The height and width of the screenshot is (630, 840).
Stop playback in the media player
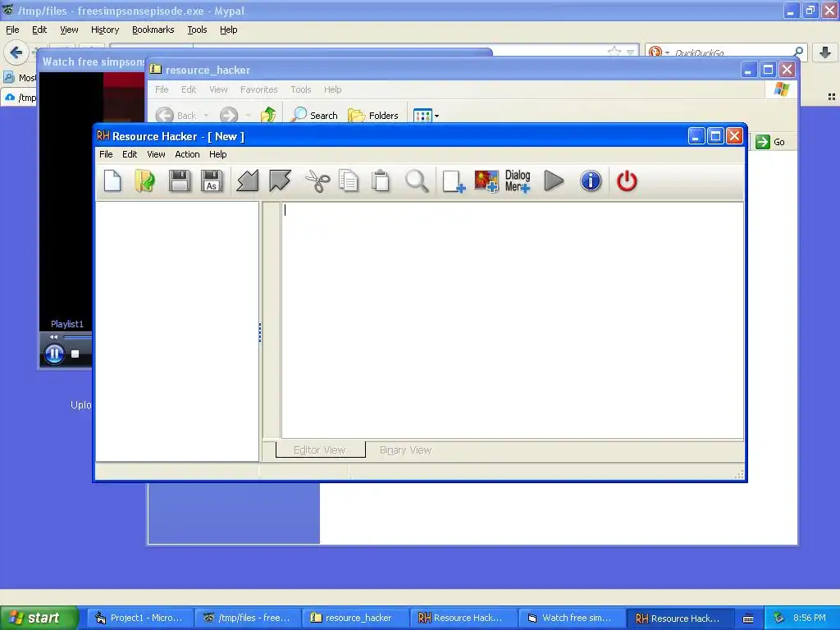[x=75, y=354]
